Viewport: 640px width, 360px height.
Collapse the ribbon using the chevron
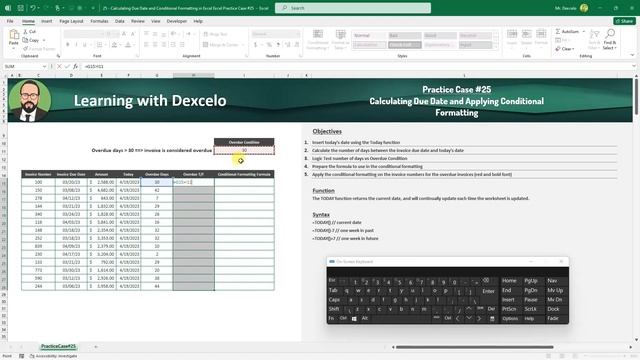[x=632, y=55]
